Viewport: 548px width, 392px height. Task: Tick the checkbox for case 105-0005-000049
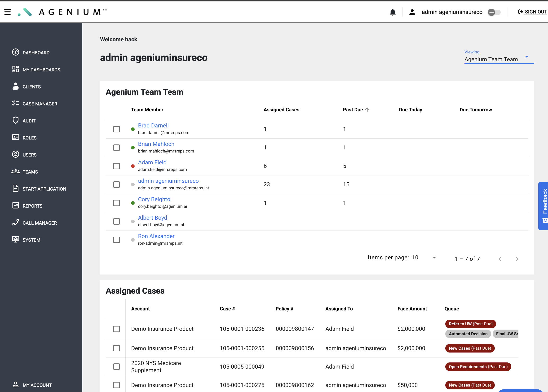116,367
